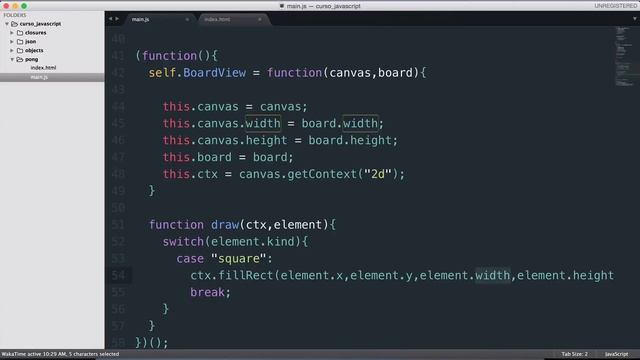640x360 pixels.
Task: Click the word fillRect in code
Action: [245, 276]
